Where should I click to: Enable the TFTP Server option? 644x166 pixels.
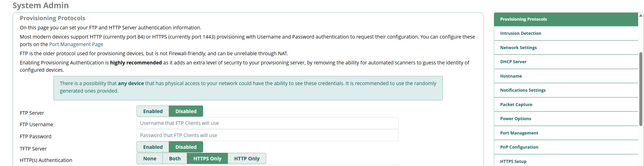click(153, 147)
